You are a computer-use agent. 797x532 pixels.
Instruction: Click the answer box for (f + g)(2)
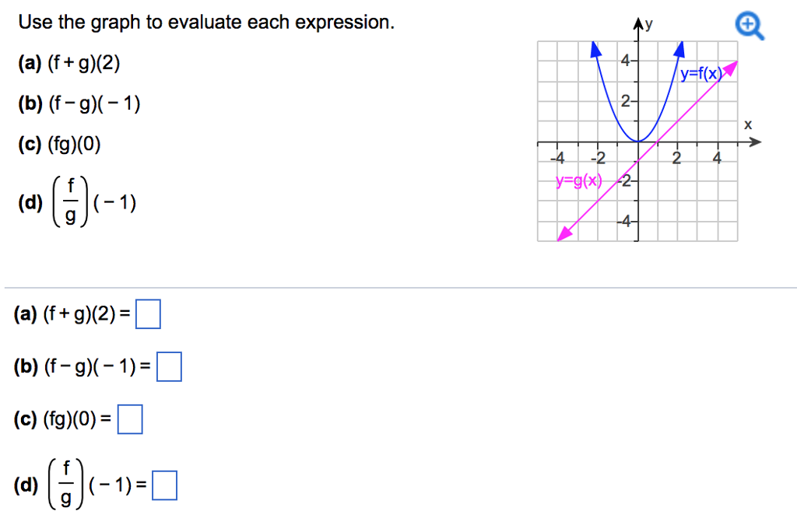[x=148, y=314]
